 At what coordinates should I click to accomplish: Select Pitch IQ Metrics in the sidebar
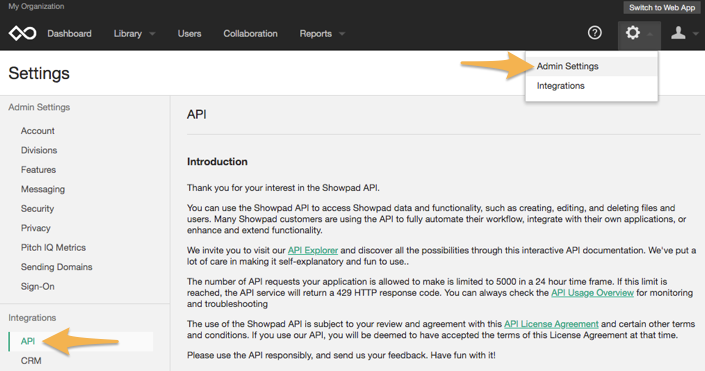[x=53, y=247]
